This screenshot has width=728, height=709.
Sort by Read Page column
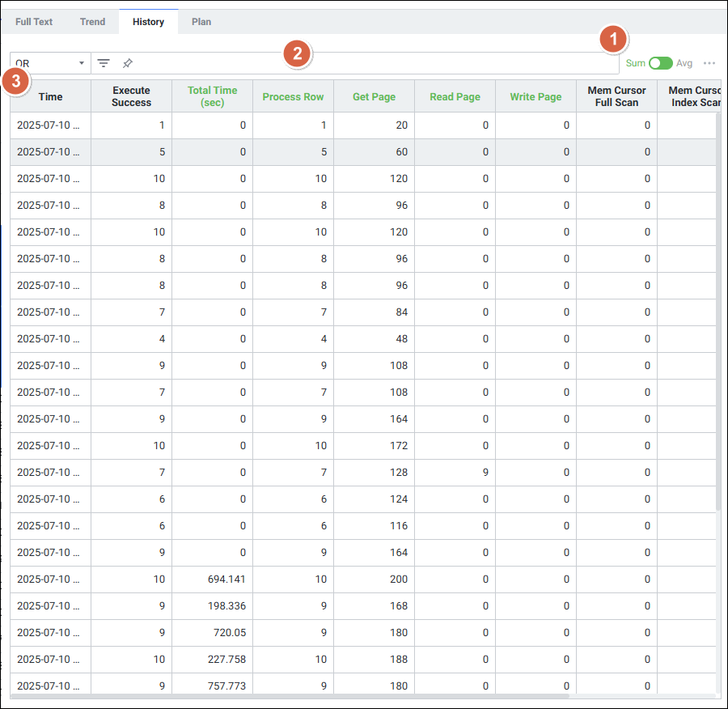click(455, 96)
